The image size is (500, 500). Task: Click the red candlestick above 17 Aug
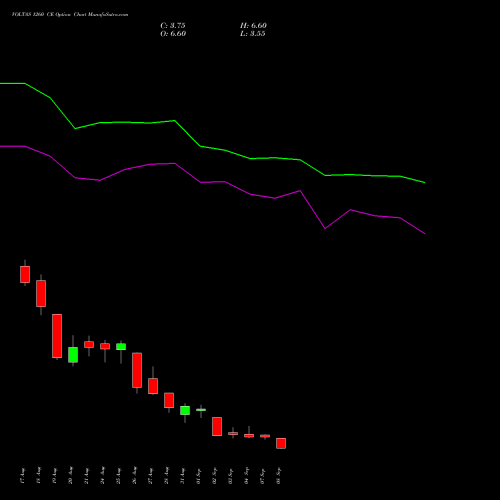pyautogui.click(x=25, y=274)
